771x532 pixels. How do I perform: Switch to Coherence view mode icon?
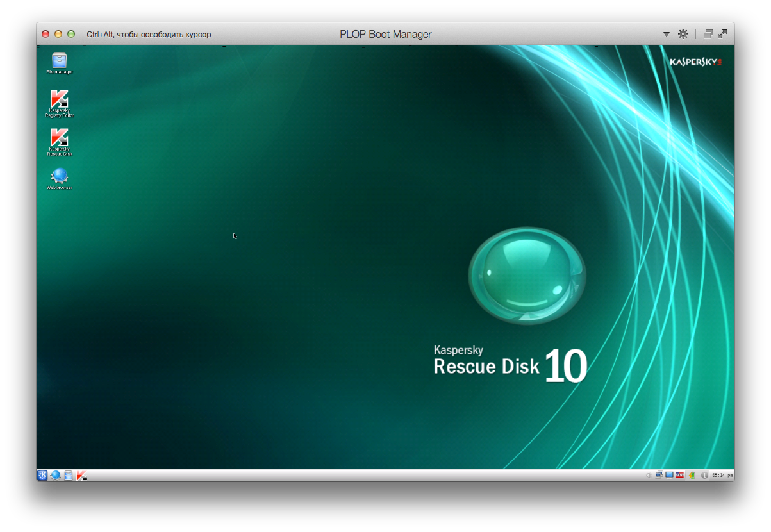coord(708,34)
